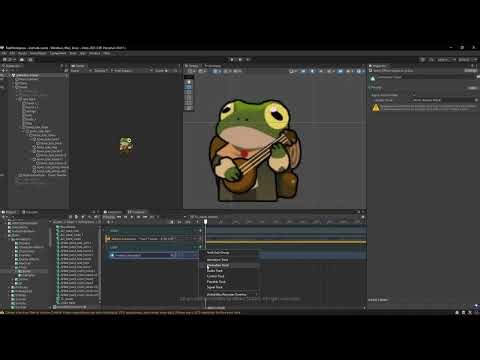
Task: Switch to the Game tab
Action: click(78, 66)
